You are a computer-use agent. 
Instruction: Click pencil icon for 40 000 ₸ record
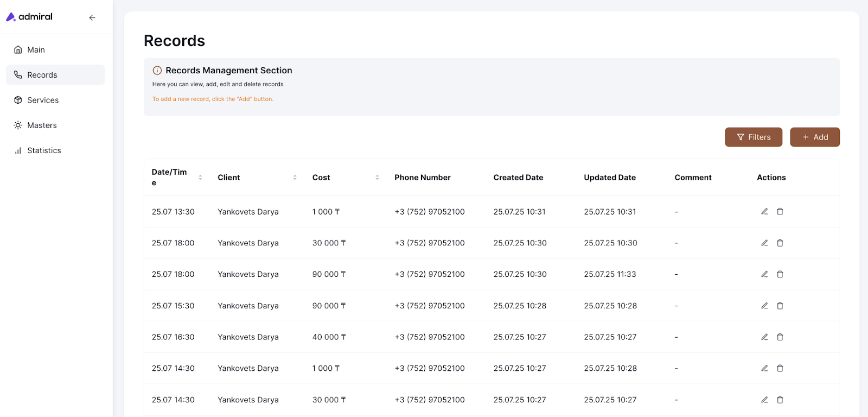point(764,337)
